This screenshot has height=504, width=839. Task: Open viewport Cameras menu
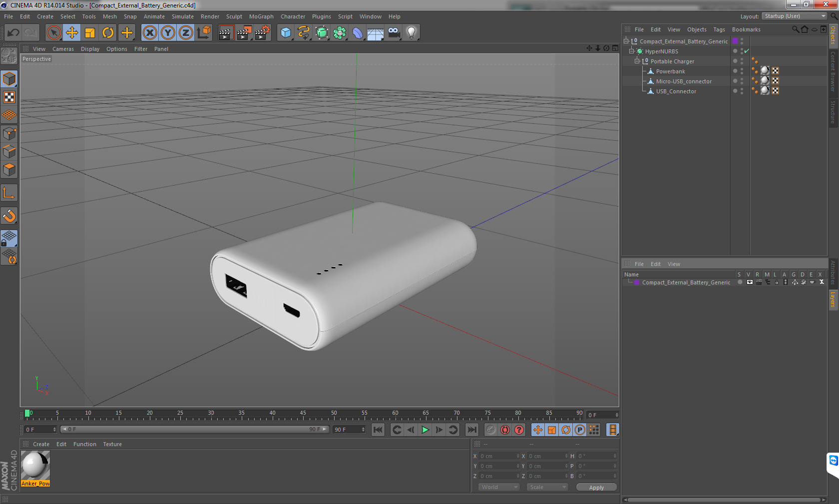pos(63,49)
